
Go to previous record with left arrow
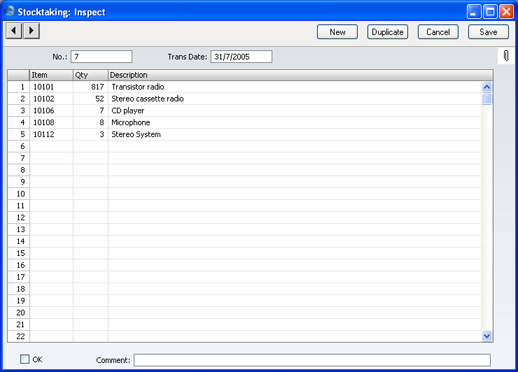[x=14, y=31]
